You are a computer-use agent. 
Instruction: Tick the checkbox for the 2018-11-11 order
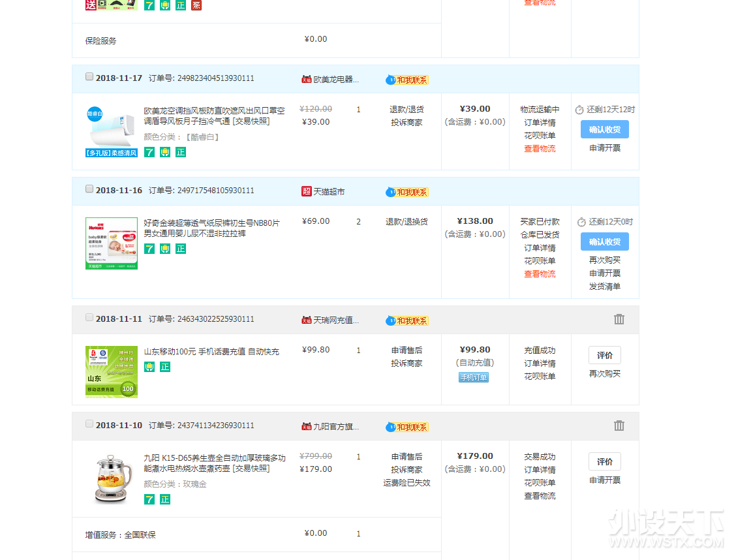click(x=89, y=317)
